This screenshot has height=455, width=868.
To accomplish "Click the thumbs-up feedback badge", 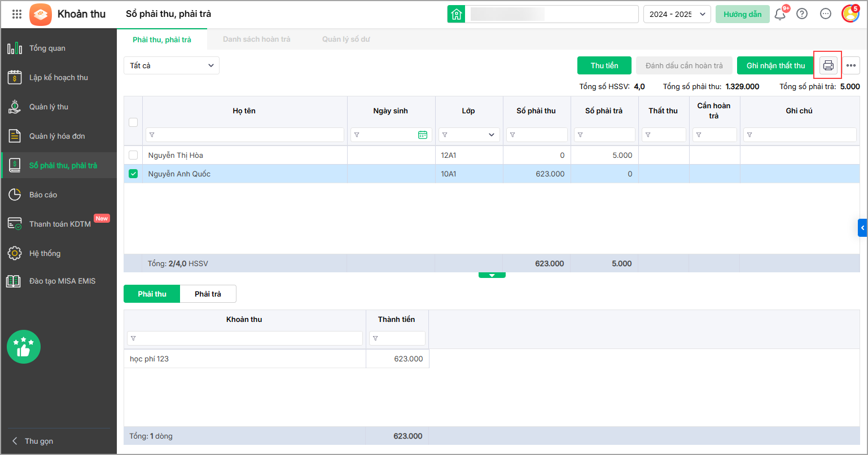I will 24,347.
